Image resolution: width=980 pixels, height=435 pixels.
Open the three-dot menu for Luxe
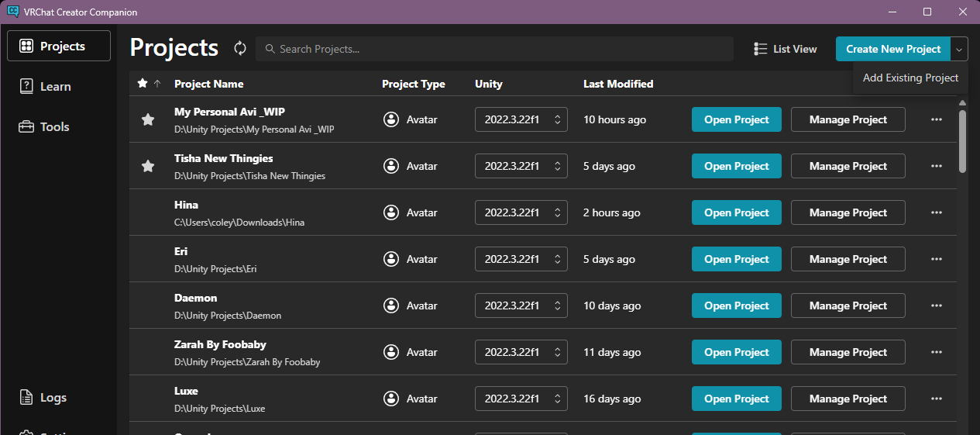point(936,399)
